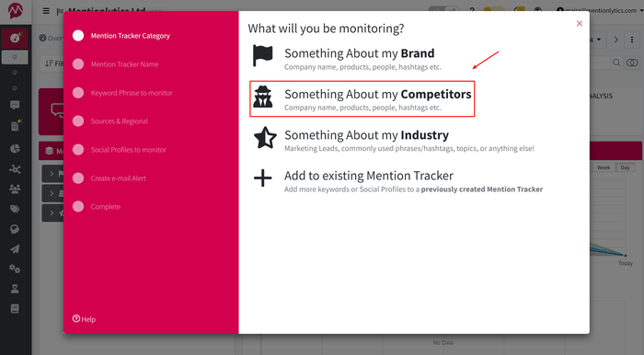
Task: Open the user account sidebar icon
Action: [15, 289]
